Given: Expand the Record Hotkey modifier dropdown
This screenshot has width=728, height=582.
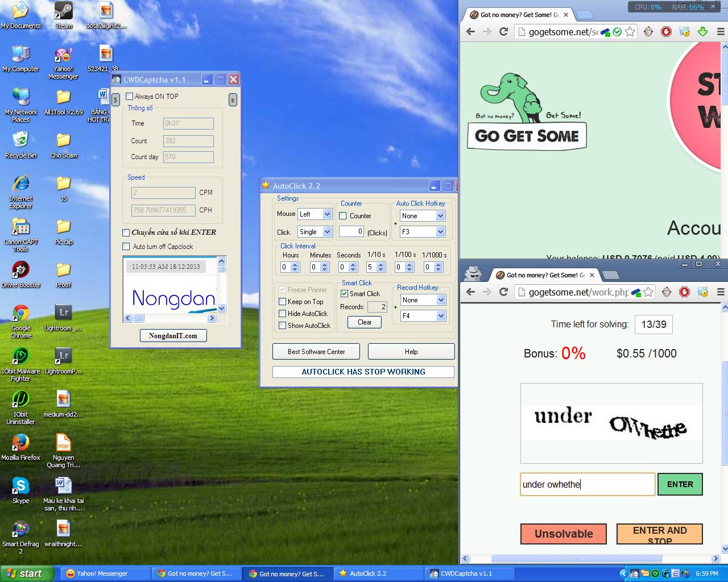Looking at the screenshot, I should click(x=441, y=300).
